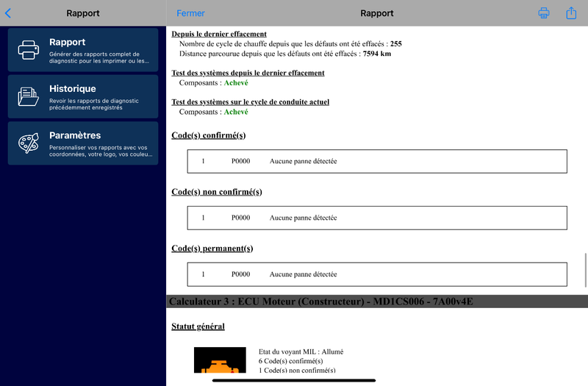Tap the home indicator bar at the bottom
The image size is (588, 386).
tap(294, 380)
